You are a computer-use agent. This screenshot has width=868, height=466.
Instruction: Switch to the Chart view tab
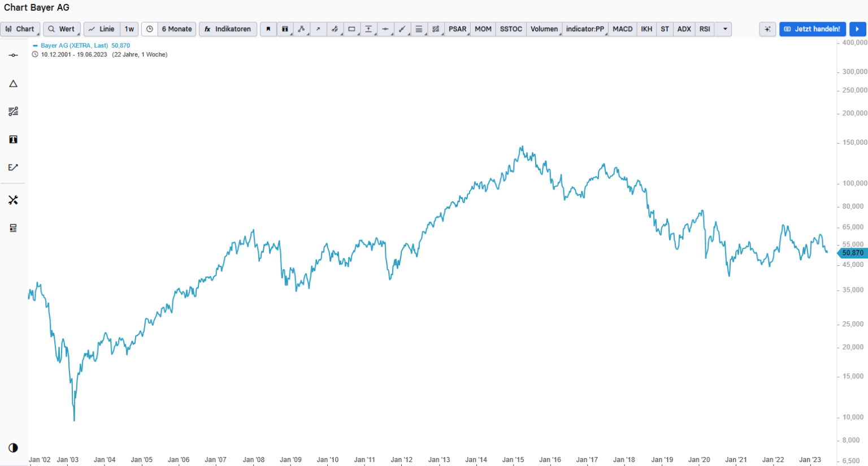coord(20,29)
